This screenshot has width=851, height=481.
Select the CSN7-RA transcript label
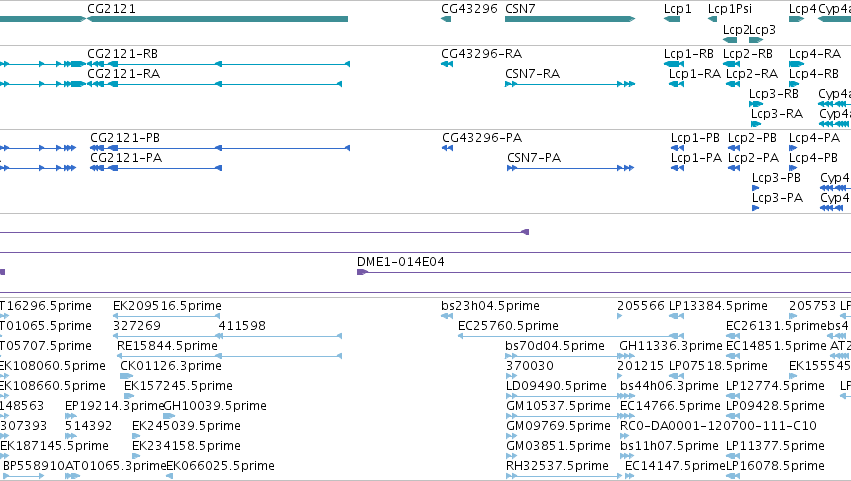pos(532,74)
